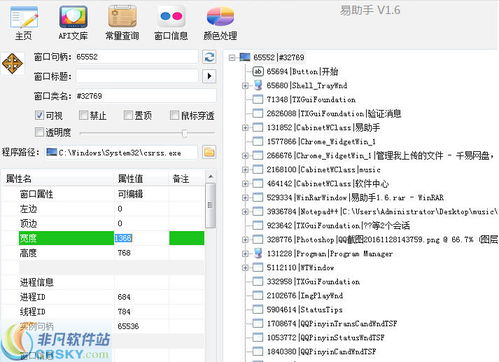Tick the 透明度 transparency checkbox

click(x=39, y=132)
